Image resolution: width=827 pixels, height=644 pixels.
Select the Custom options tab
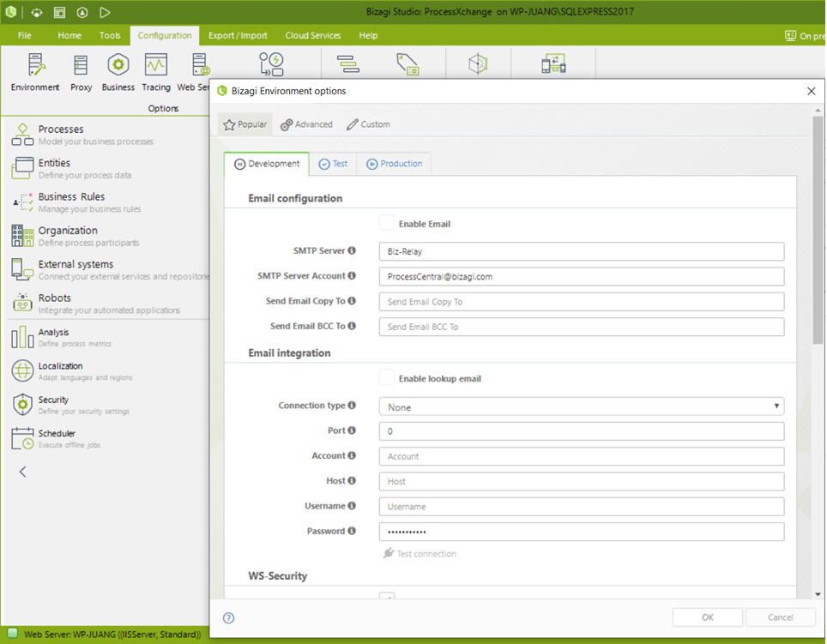[368, 124]
